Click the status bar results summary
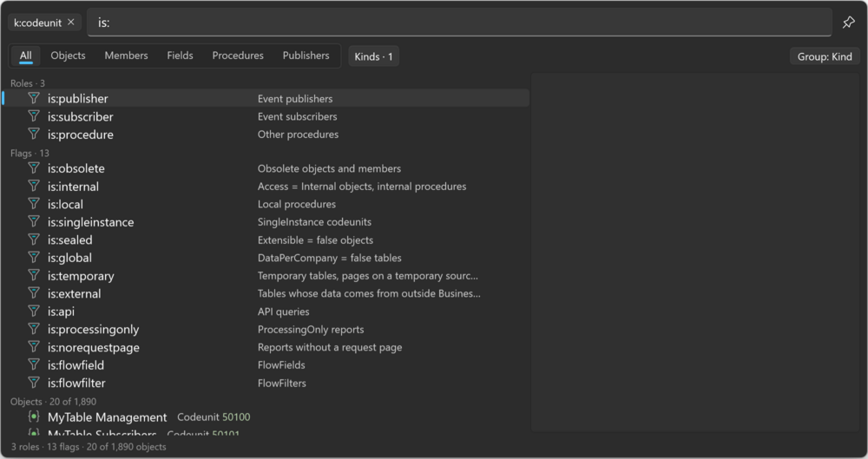The image size is (868, 459). coord(89,447)
